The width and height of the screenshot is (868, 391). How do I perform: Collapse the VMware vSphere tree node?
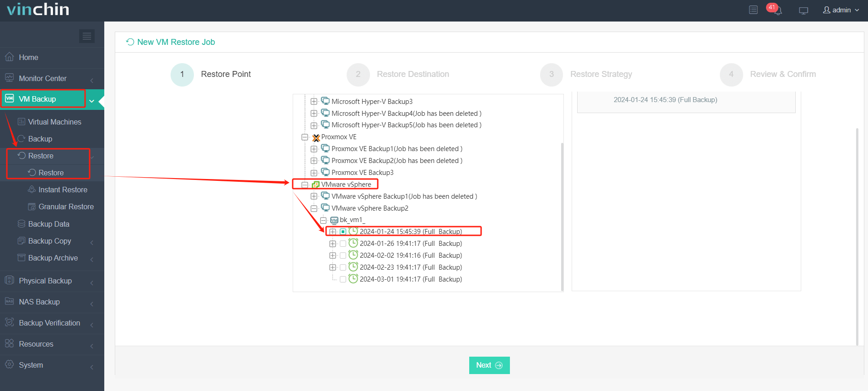coord(305,185)
